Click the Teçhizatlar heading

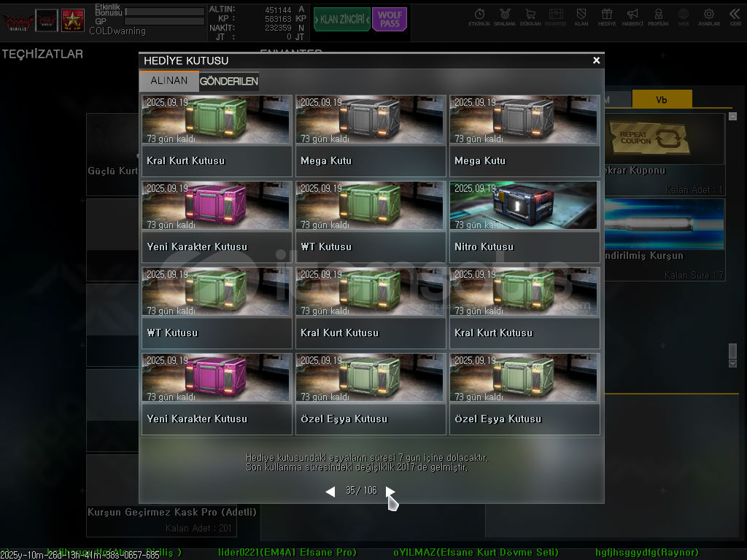42,54
